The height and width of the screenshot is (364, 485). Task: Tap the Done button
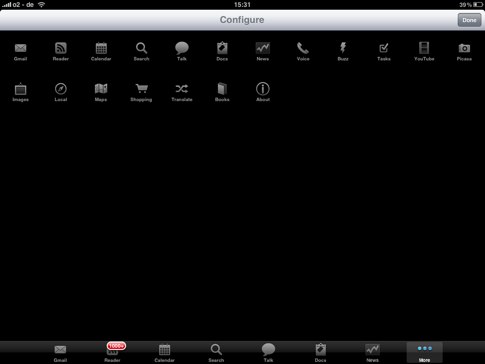[x=469, y=20]
